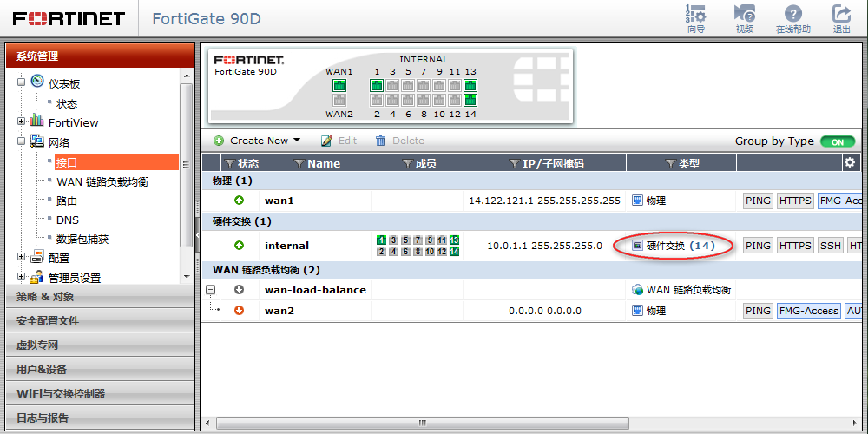Click the 仪表板 dashboard icon
The image size is (868, 434).
pos(37,82)
